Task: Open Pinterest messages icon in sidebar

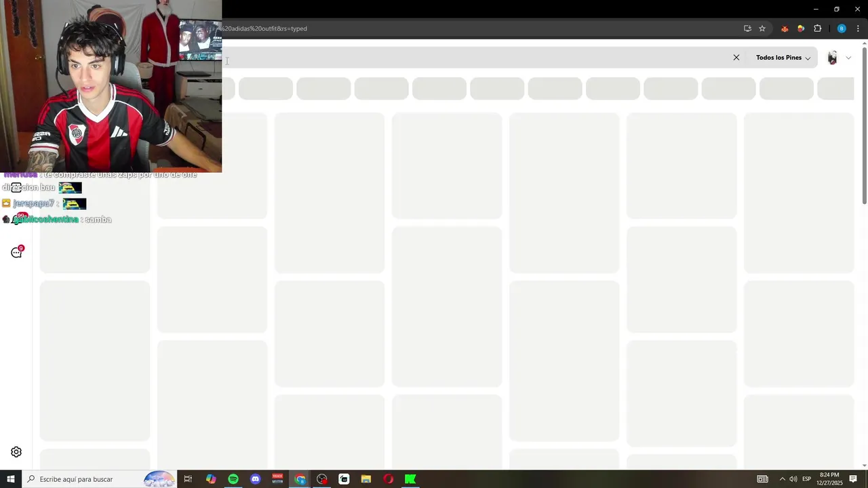Action: 17,252
